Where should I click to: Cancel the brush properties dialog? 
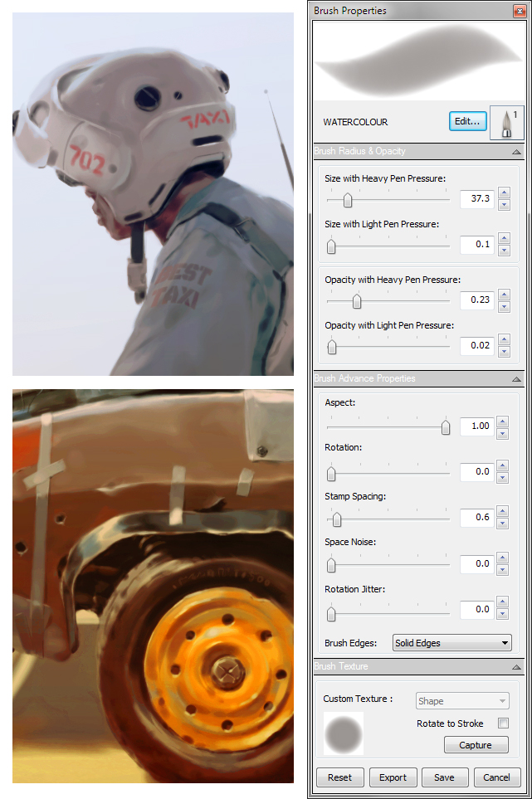click(x=497, y=777)
